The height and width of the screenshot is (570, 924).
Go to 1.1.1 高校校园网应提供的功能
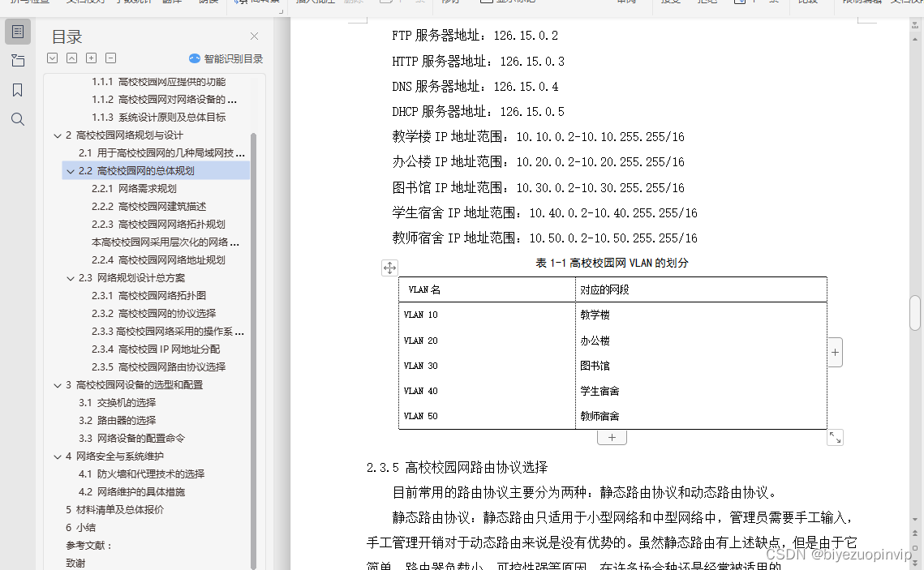click(158, 82)
